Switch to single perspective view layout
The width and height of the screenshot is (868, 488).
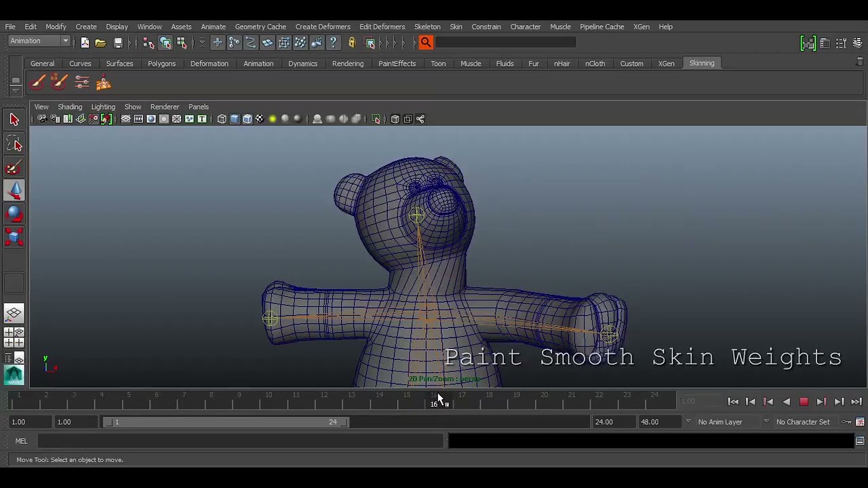[x=14, y=313]
